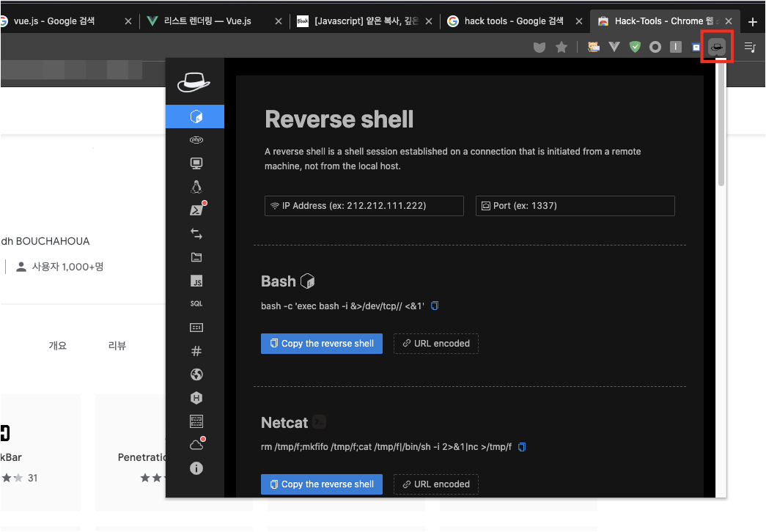Open the About info icon in sidebar
Image resolution: width=766 pixels, height=532 pixels.
click(196, 468)
